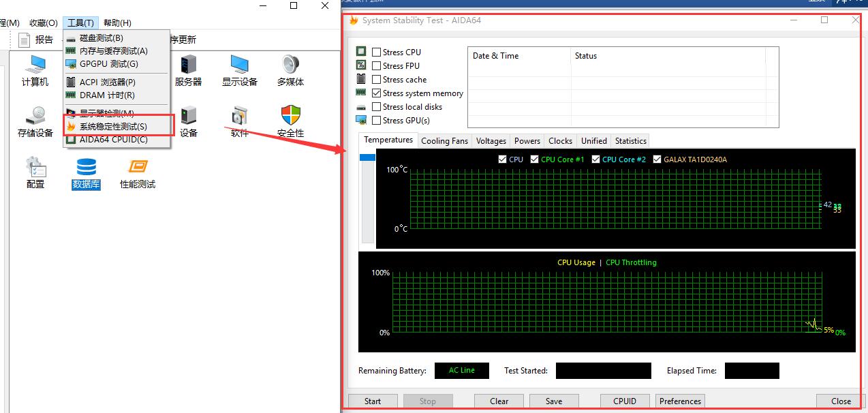Click the Status column header
The height and width of the screenshot is (413, 868).
coord(668,56)
